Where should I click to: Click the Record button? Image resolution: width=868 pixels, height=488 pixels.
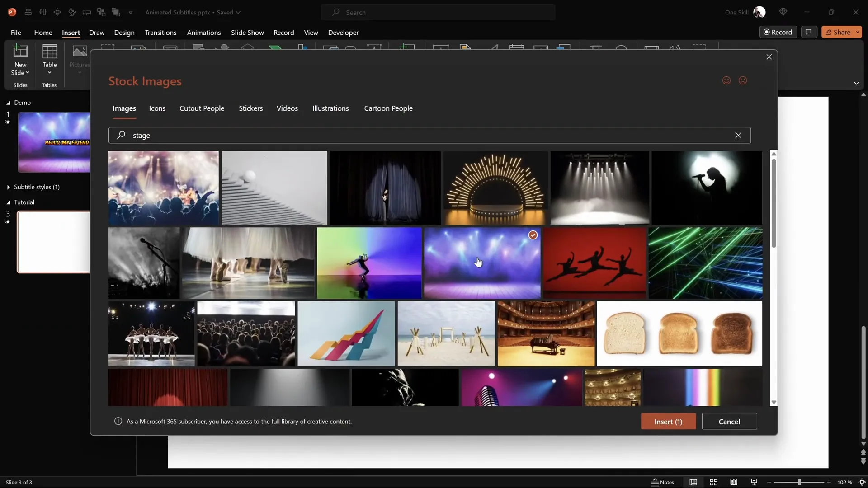tap(778, 32)
